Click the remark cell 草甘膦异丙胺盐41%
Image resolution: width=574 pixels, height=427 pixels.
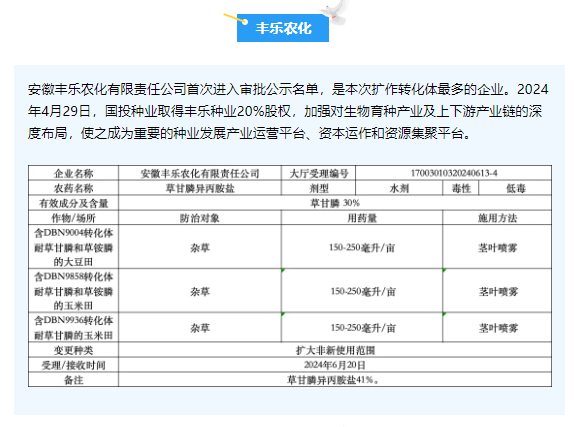tap(335, 380)
